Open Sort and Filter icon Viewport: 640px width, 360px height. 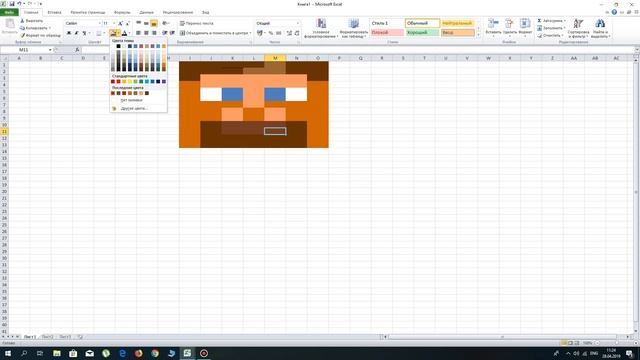coord(578,24)
